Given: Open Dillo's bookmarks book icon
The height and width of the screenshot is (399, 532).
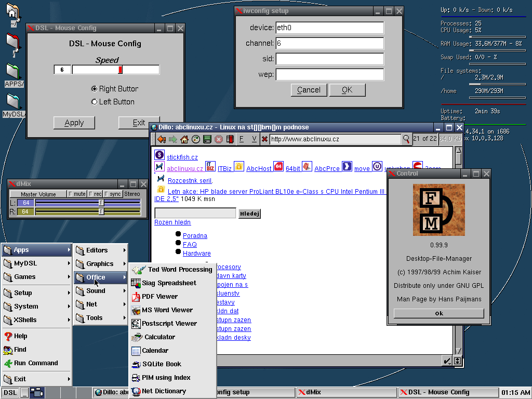Looking at the screenshot, I should coord(230,139).
